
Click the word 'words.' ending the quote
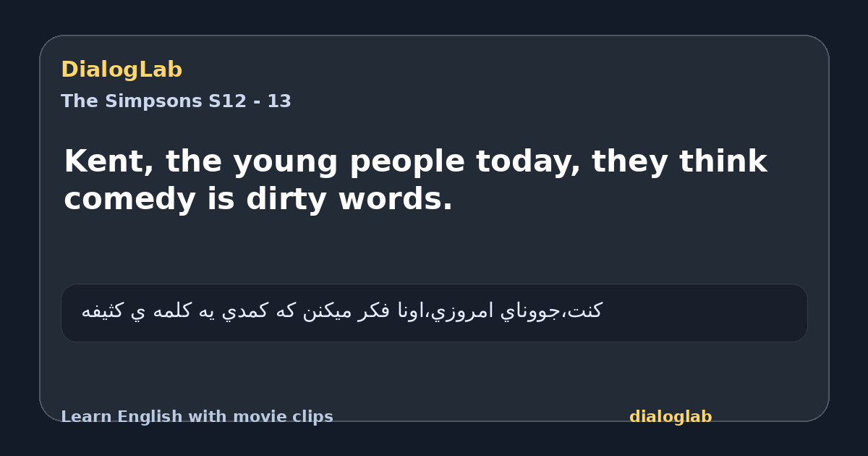pyautogui.click(x=396, y=200)
